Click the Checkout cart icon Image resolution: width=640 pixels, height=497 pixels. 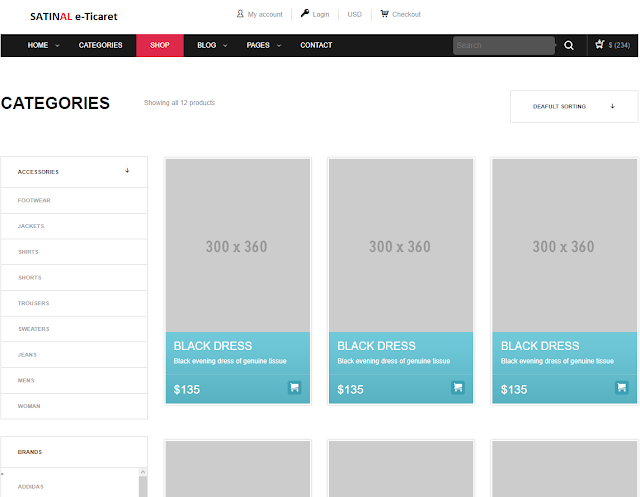pyautogui.click(x=384, y=14)
